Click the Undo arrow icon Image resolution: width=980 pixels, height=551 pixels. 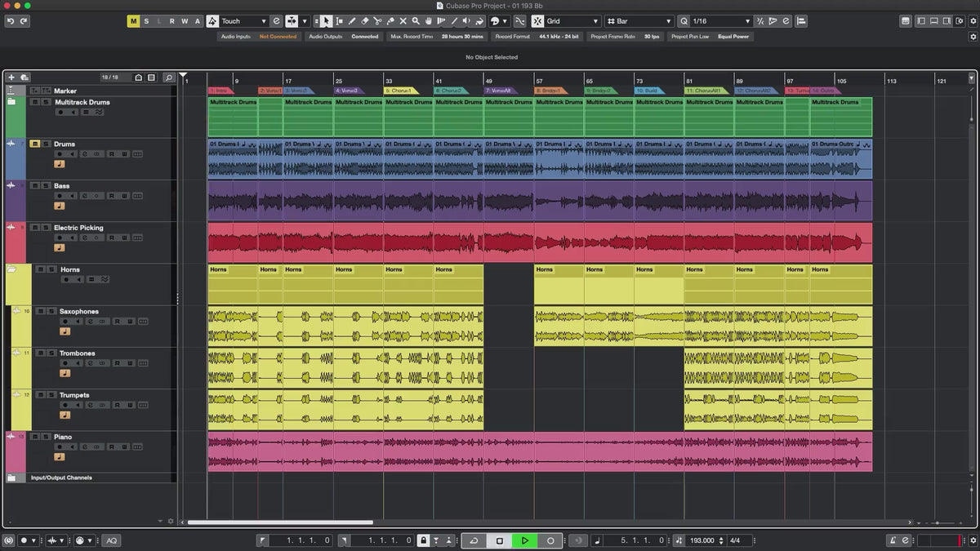(10, 21)
